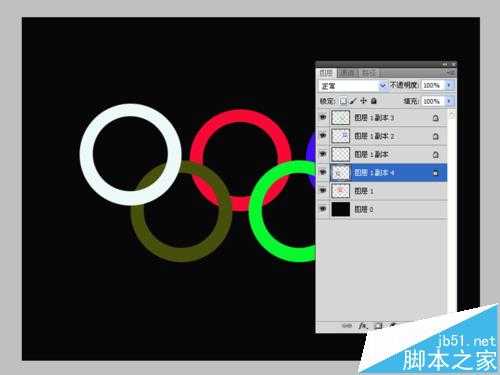Add a layer mask using mask icon
500x375 pixels.
[x=378, y=326]
